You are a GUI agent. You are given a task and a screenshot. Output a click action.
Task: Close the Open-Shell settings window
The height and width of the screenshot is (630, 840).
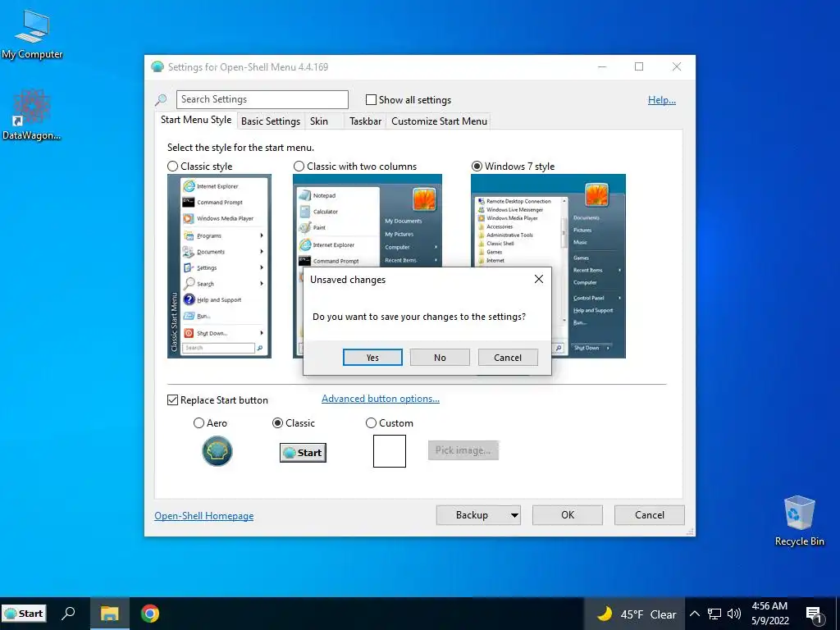677,67
